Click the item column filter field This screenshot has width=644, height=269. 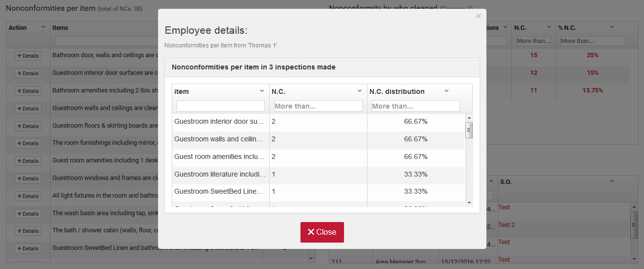tap(220, 106)
